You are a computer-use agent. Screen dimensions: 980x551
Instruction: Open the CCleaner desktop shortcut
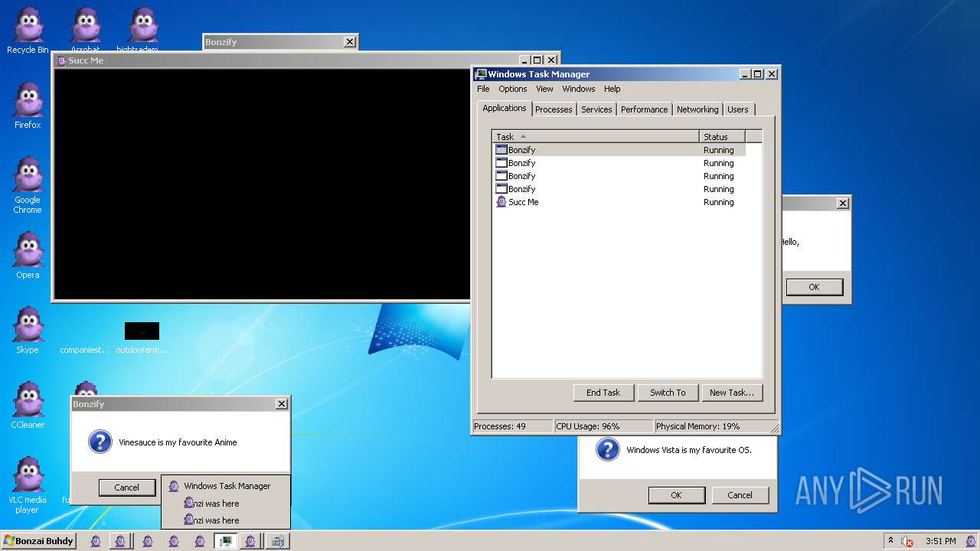(28, 406)
